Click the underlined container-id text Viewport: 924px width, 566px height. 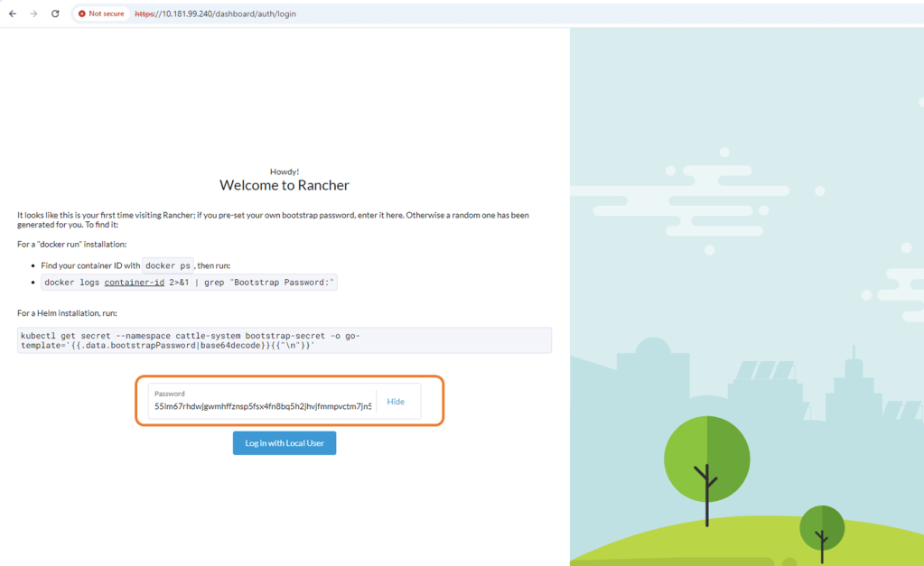pyautogui.click(x=134, y=283)
